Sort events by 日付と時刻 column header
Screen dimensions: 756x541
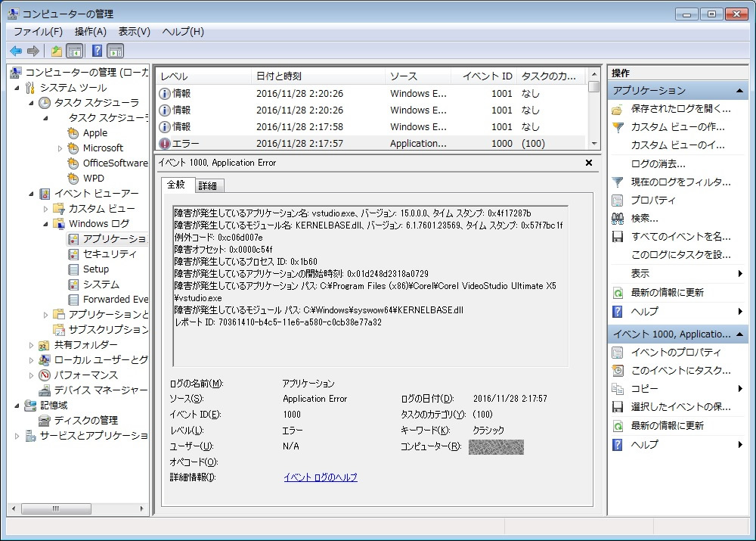click(318, 76)
